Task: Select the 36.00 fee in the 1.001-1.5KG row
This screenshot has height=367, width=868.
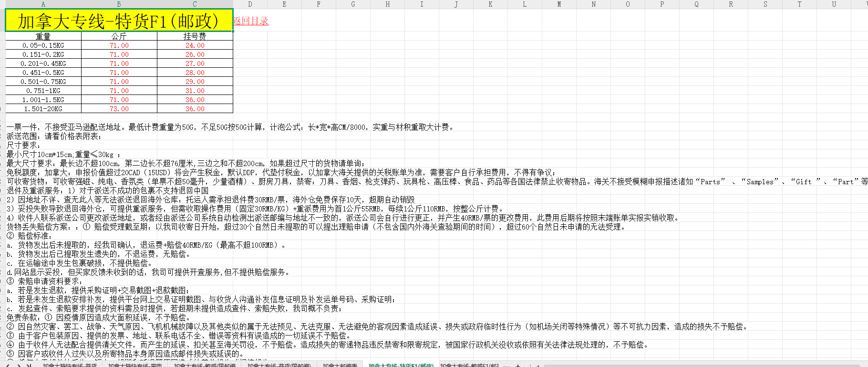Action: 195,100
